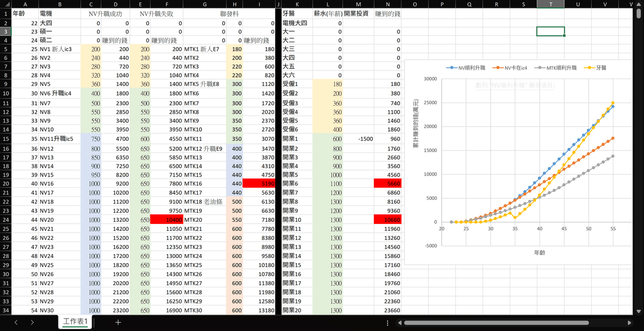
Task: Select the cell labeled NV6 升職ic4
Action: tap(60, 93)
